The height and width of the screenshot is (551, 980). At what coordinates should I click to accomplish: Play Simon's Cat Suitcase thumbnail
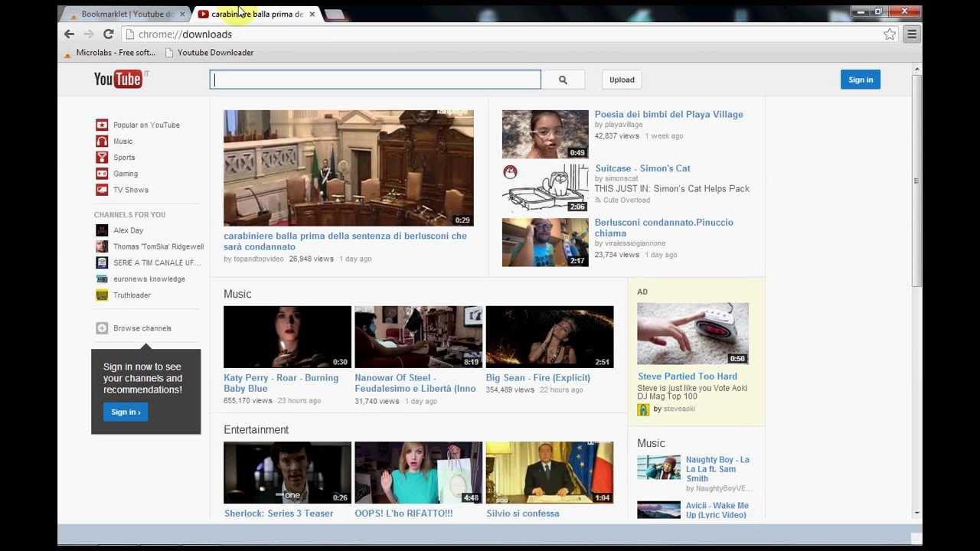[x=545, y=188]
